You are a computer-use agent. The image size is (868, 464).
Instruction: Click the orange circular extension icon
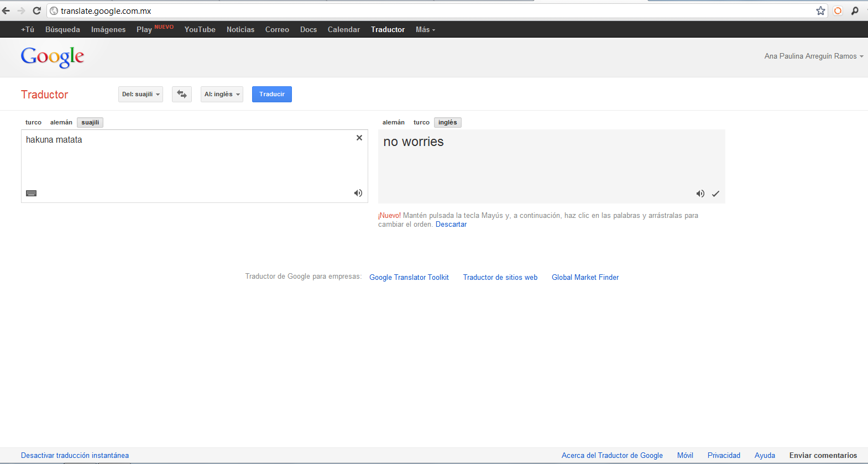pos(838,11)
